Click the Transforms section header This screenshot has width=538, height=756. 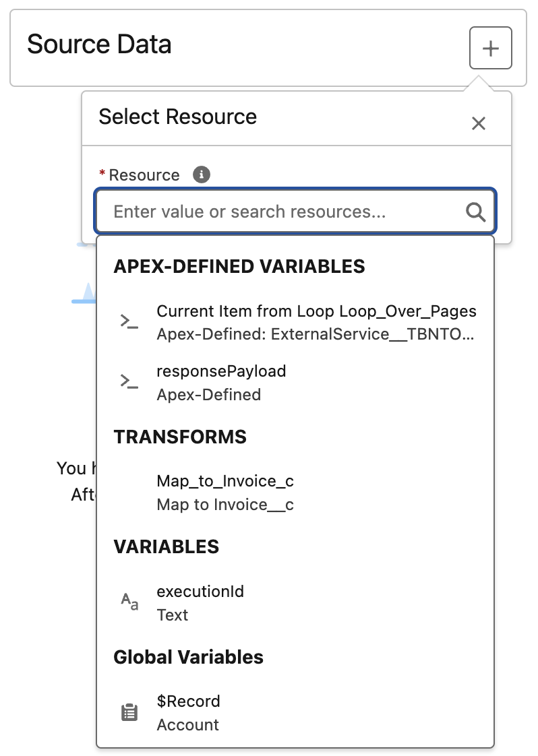(180, 437)
